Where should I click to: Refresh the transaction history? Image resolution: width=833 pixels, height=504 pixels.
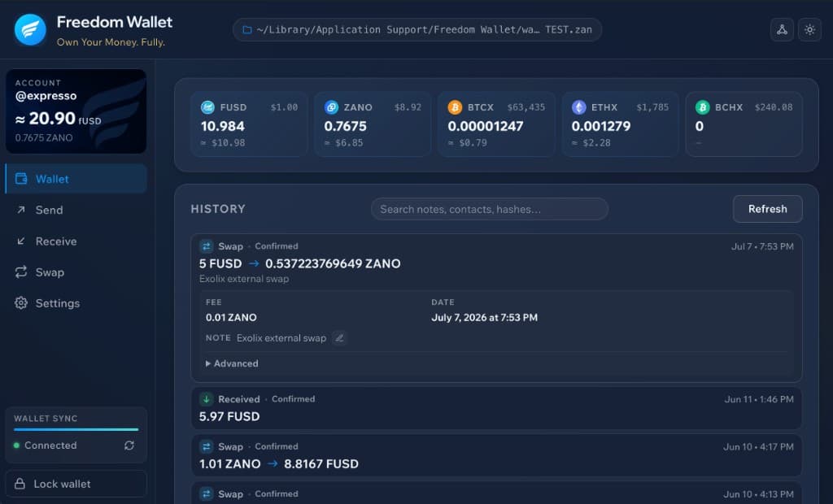768,209
